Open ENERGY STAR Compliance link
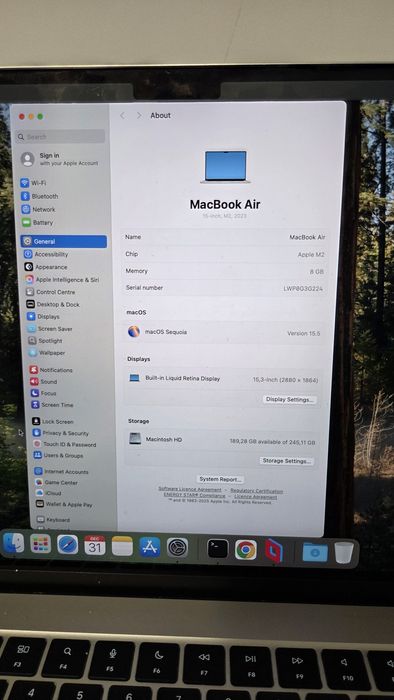The image size is (394, 700). click(194, 495)
